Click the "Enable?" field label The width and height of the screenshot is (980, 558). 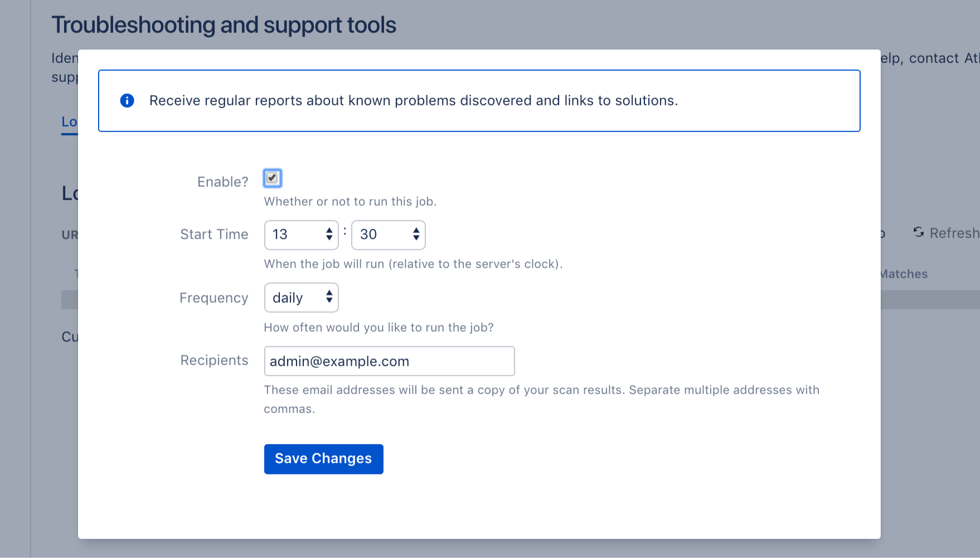click(222, 182)
